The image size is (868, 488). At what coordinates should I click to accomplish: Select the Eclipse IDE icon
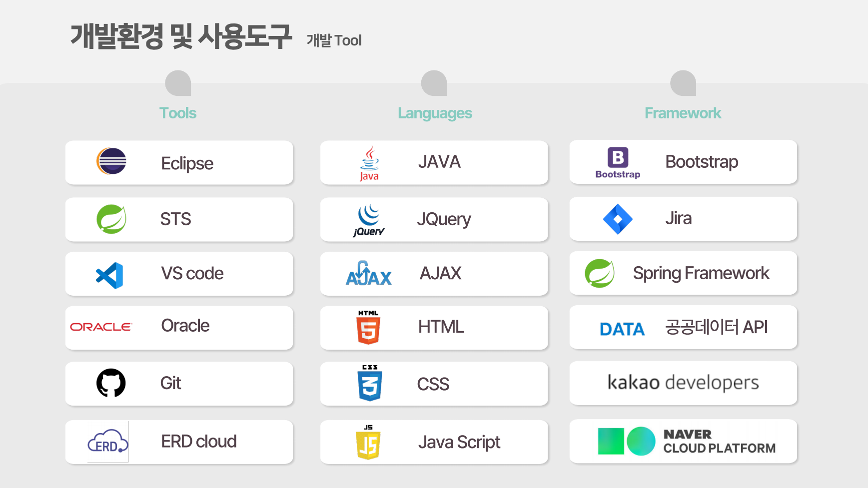111,162
